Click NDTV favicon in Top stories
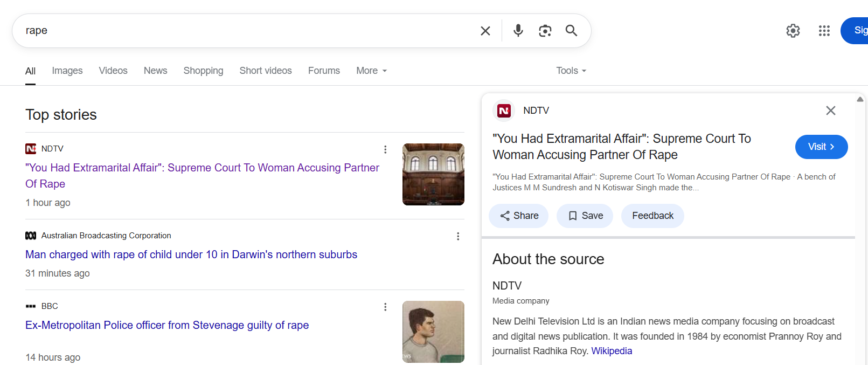 point(31,149)
